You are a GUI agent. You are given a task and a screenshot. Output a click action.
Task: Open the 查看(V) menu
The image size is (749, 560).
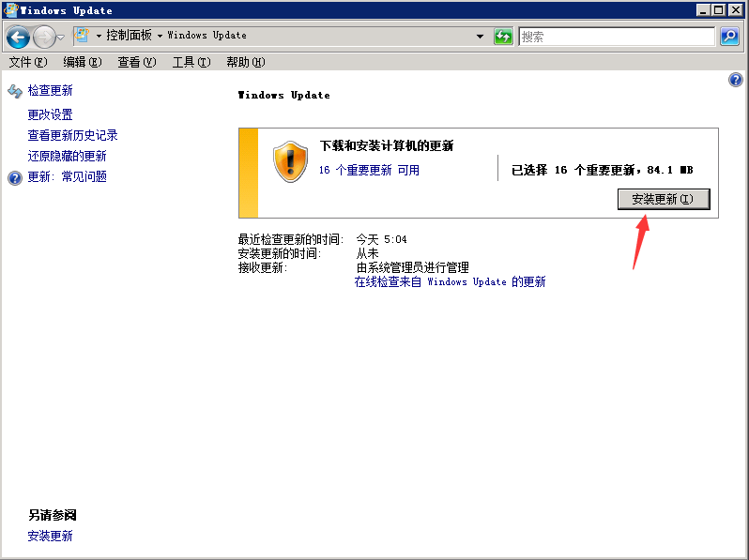137,62
